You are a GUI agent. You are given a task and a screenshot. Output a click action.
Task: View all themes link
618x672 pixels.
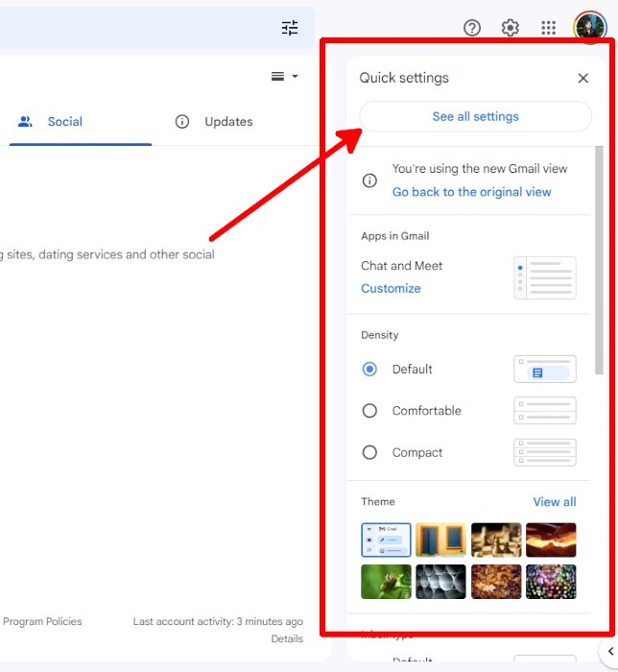click(x=555, y=501)
